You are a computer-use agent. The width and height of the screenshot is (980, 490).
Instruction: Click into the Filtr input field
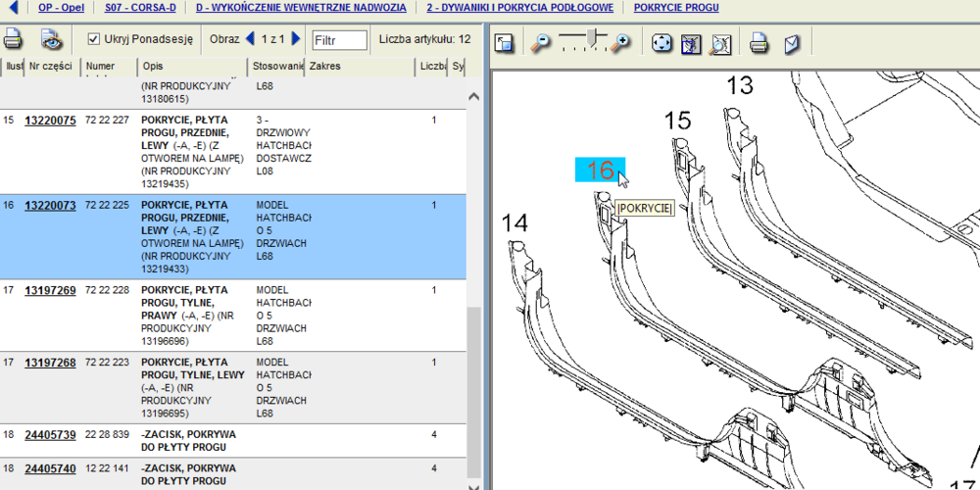pos(338,40)
